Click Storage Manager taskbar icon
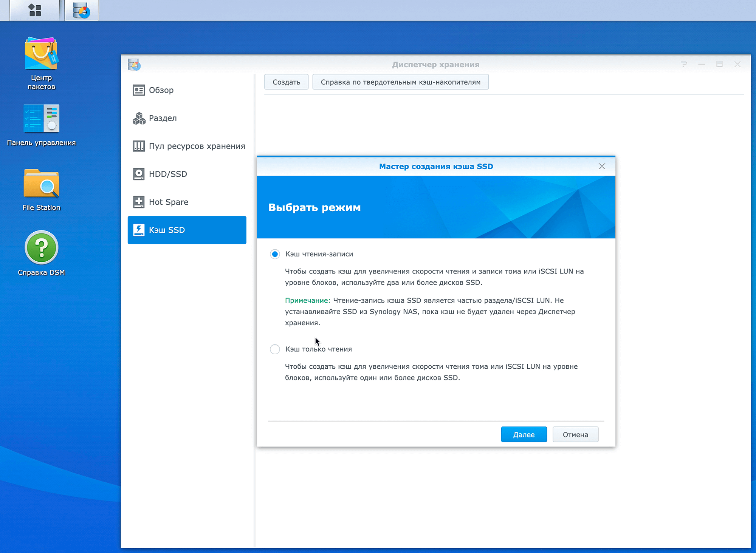The image size is (756, 553). (x=82, y=10)
